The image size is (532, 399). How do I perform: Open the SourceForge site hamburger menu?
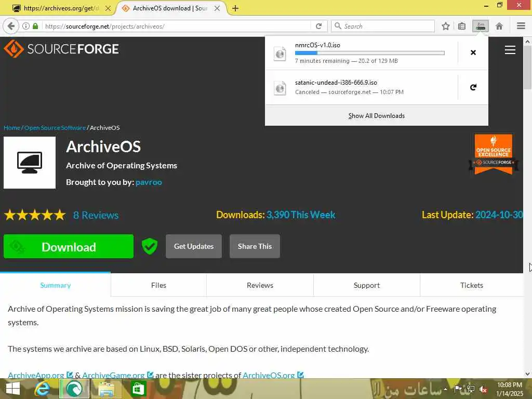510,50
